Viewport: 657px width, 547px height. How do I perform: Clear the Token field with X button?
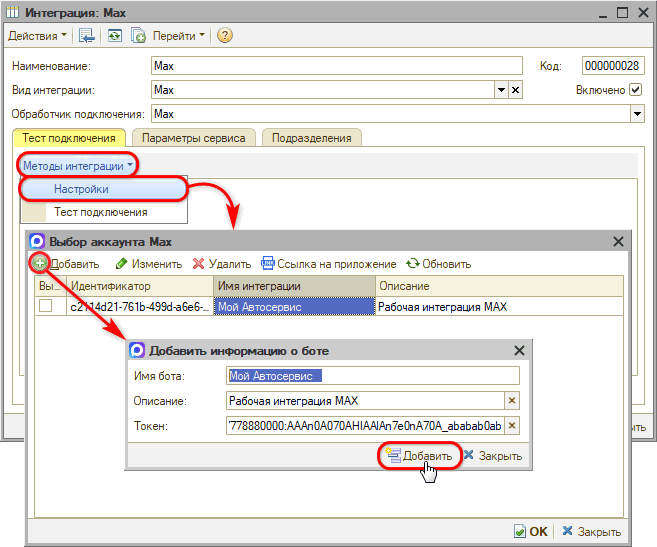512,426
